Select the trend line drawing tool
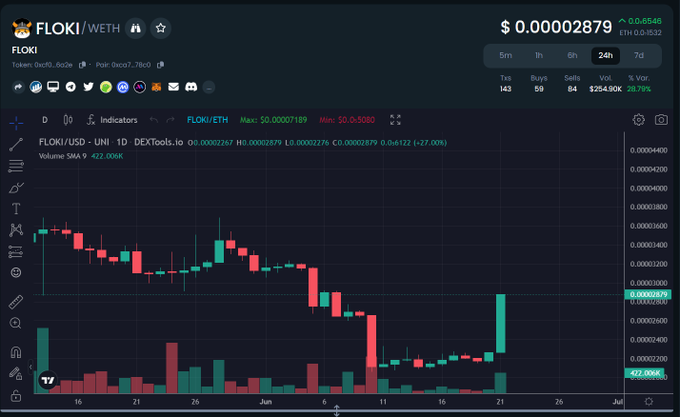This screenshot has width=680, height=417. tap(16, 144)
